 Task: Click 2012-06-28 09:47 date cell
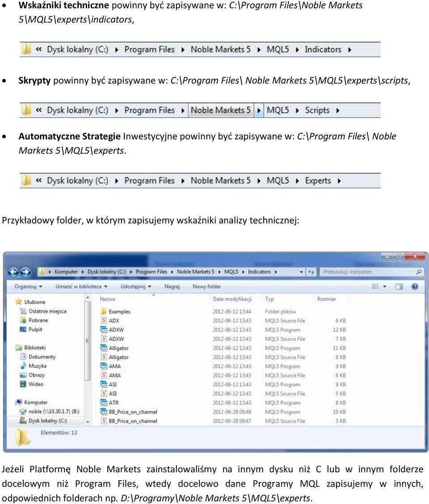(x=232, y=421)
